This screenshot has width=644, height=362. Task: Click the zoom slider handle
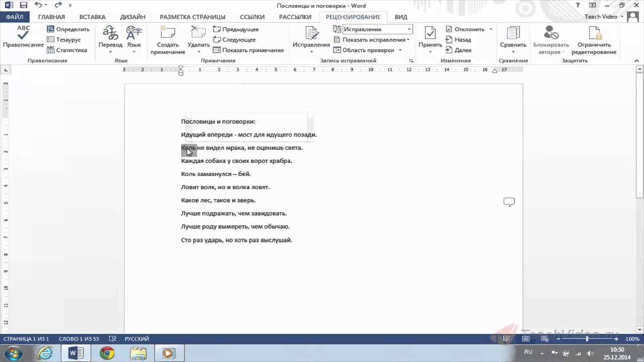[587, 339]
